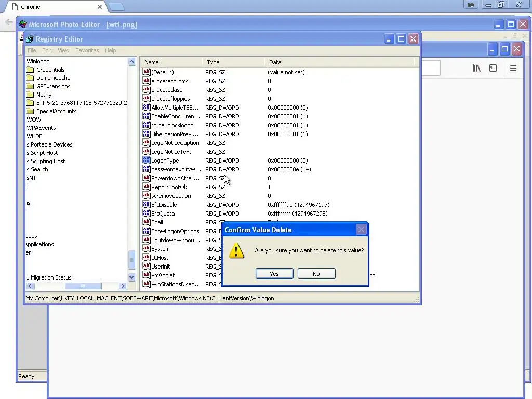This screenshot has height=399, width=532.
Task: Select the ShowLogonOptions value name
Action: tap(175, 231)
